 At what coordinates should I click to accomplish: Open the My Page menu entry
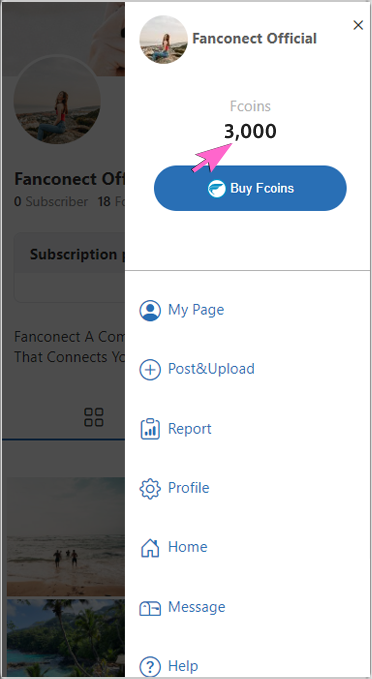196,310
